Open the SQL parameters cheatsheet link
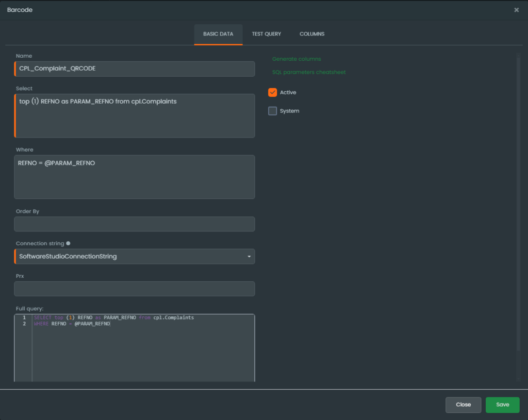Image resolution: width=528 pixels, height=420 pixels. (309, 73)
